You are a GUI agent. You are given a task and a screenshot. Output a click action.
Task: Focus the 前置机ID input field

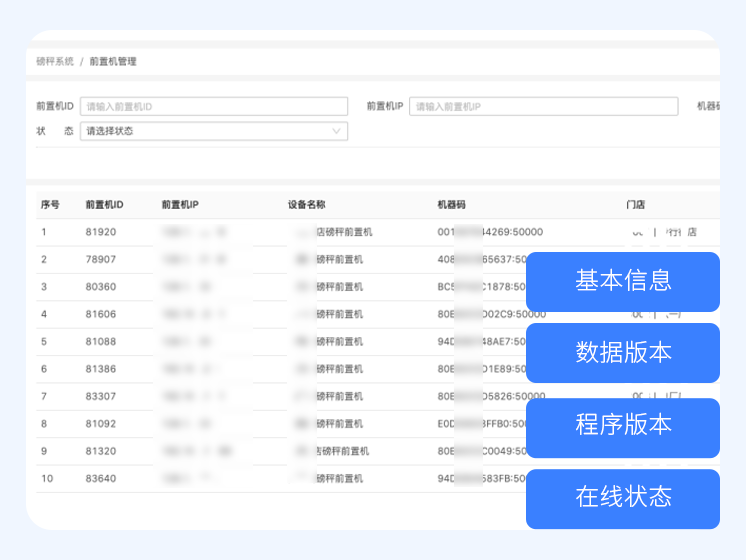[x=214, y=106]
